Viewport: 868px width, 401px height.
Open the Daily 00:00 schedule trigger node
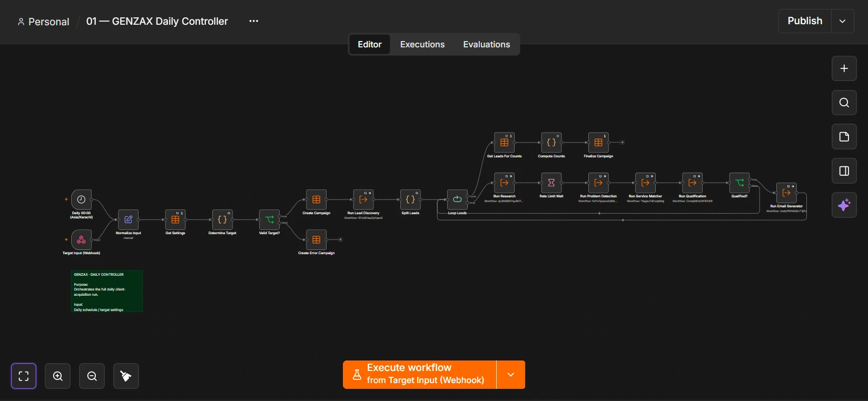pyautogui.click(x=81, y=199)
